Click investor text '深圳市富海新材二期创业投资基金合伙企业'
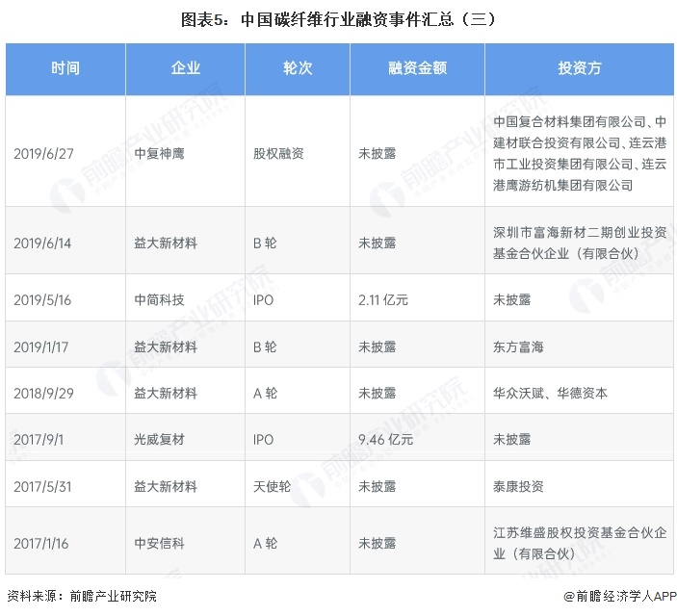677x616 pixels. click(580, 244)
